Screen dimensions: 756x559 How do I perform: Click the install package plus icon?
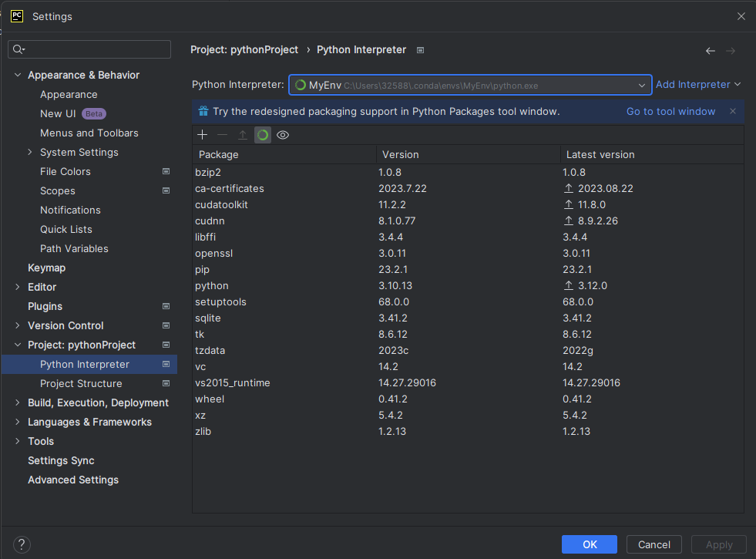(202, 135)
